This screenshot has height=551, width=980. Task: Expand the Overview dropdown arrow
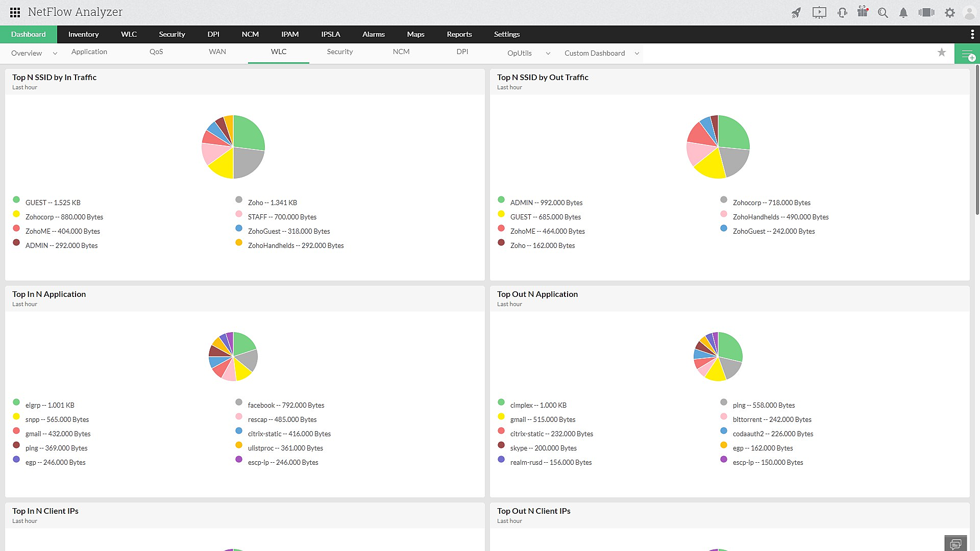[x=55, y=53]
